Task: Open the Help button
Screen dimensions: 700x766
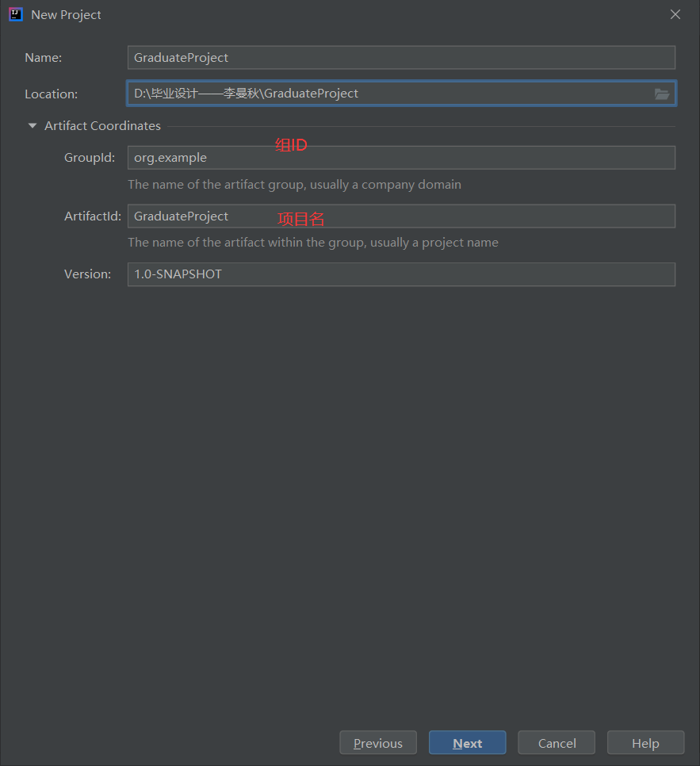Action: pos(645,743)
